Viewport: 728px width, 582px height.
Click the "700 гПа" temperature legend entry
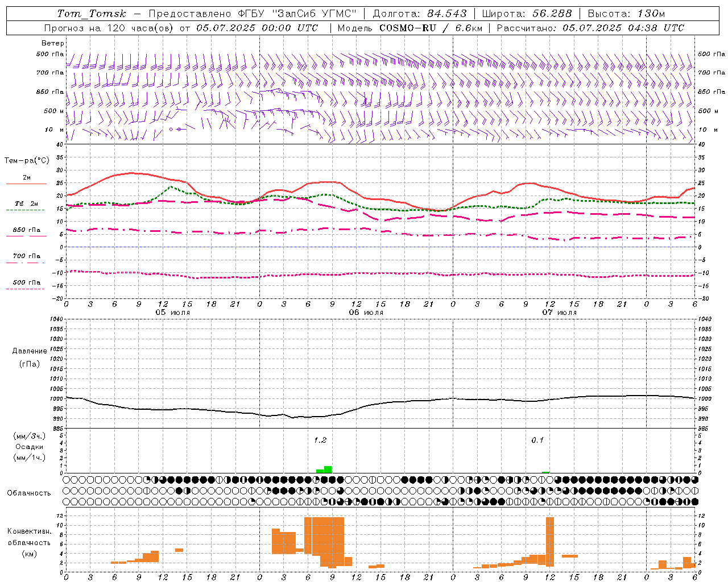tap(27, 256)
